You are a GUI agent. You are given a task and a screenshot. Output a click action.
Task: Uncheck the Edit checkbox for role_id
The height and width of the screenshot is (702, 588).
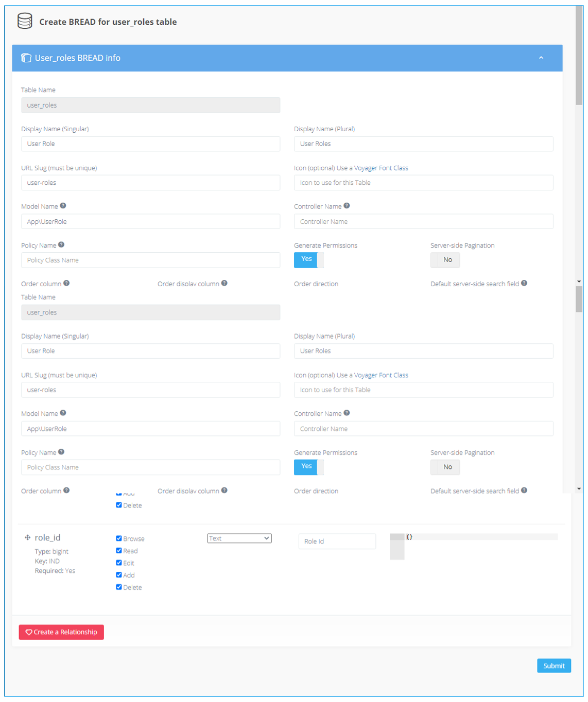coord(119,563)
